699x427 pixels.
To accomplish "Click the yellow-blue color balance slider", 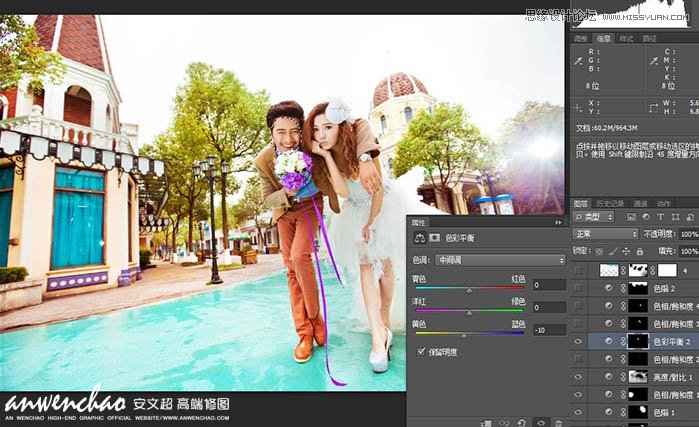I will point(469,334).
